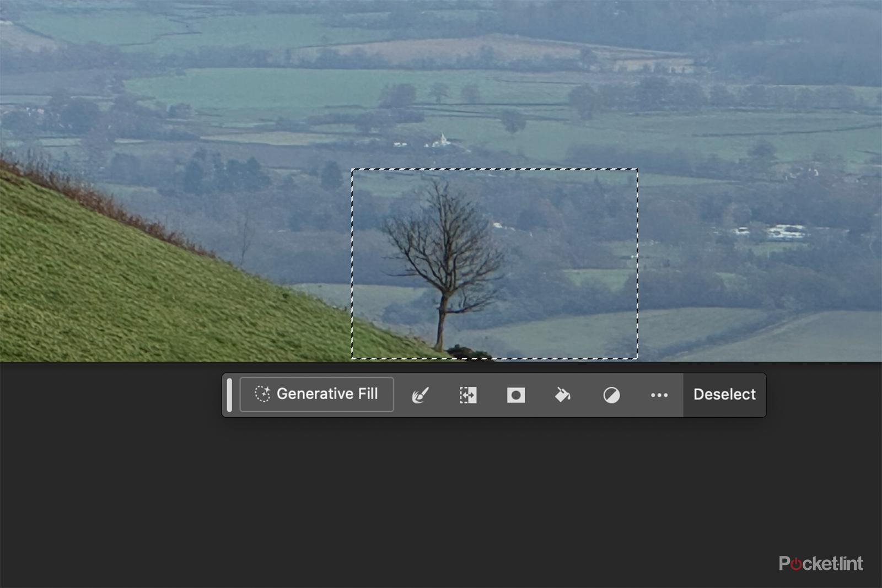The image size is (882, 588).
Task: Select the paint bucket fill icon
Action: pyautogui.click(x=563, y=395)
